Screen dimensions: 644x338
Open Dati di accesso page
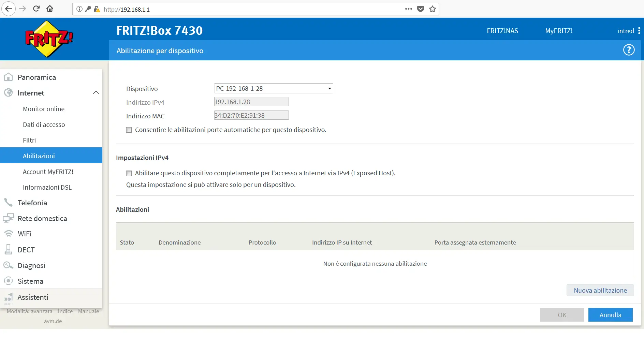click(44, 124)
